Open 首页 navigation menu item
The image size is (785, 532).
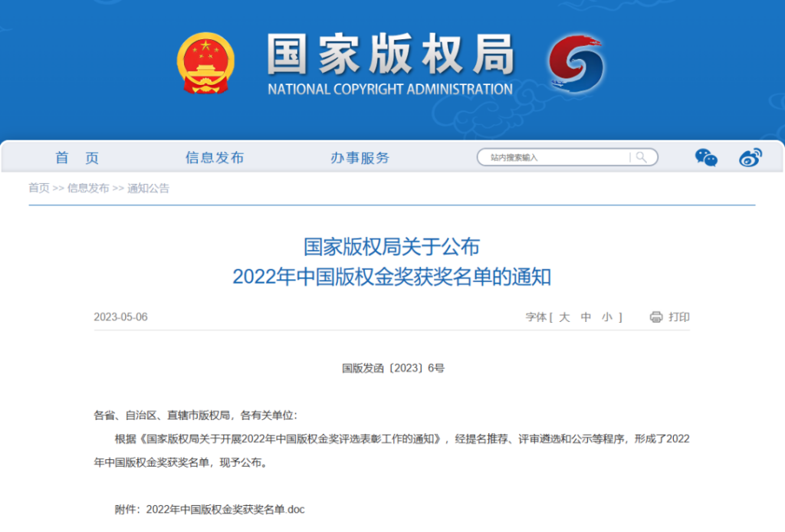click(x=77, y=158)
